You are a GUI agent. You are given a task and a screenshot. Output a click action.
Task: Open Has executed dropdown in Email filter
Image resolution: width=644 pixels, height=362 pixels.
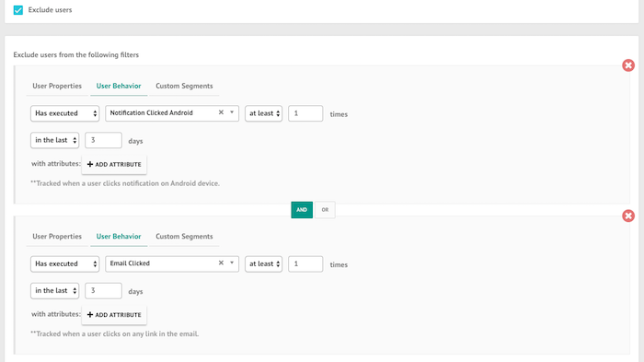[x=65, y=264]
